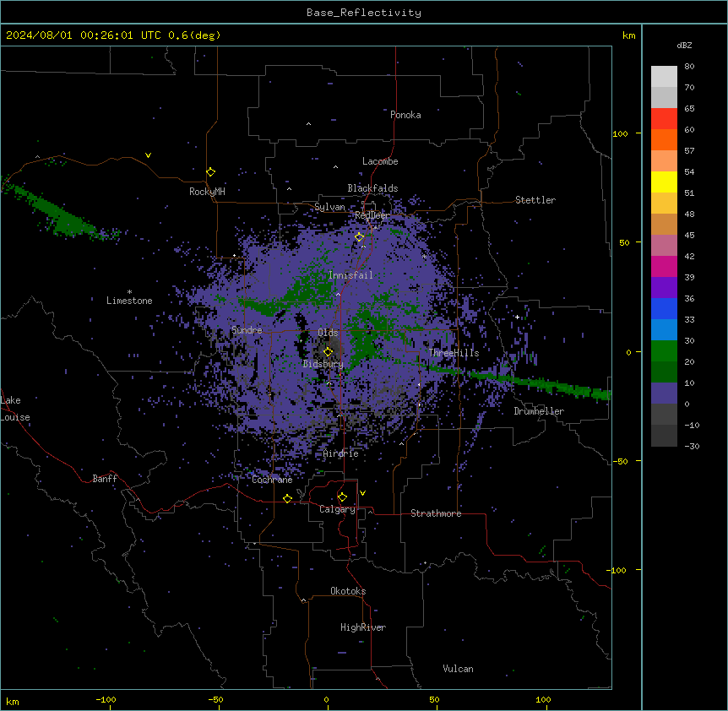The image size is (728, 711).
Task: Click the km label at bottom left
Action: 13,701
